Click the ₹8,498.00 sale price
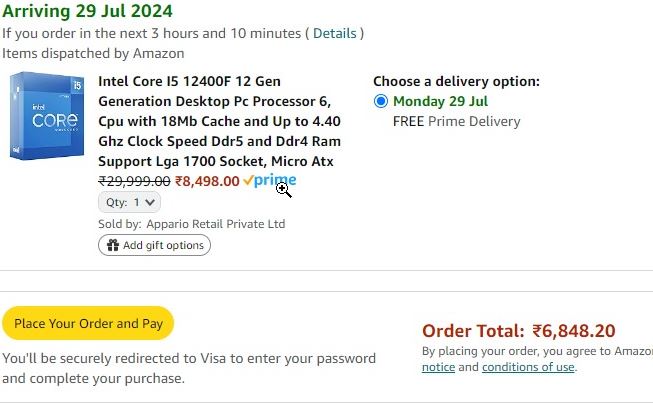This screenshot has height=403, width=653. (207, 181)
